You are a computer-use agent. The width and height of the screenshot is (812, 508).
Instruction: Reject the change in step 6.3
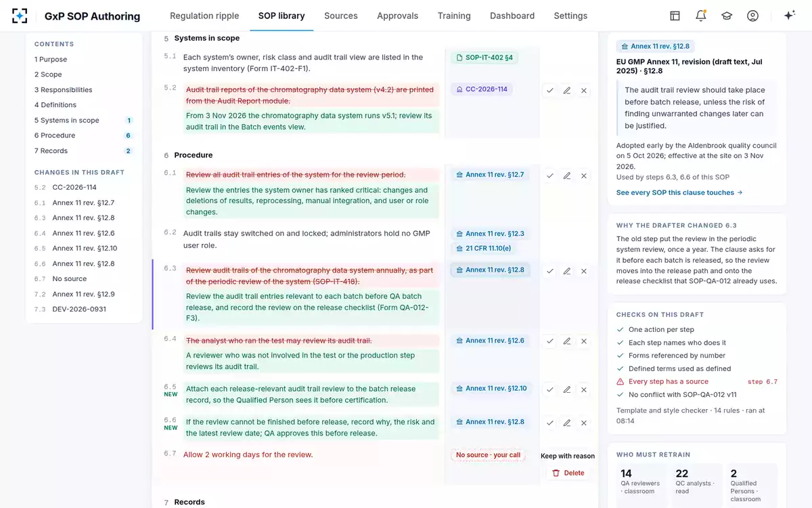[584, 271]
